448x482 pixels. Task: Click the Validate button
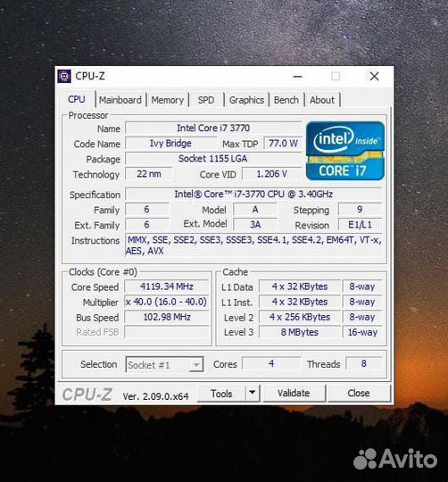click(294, 393)
